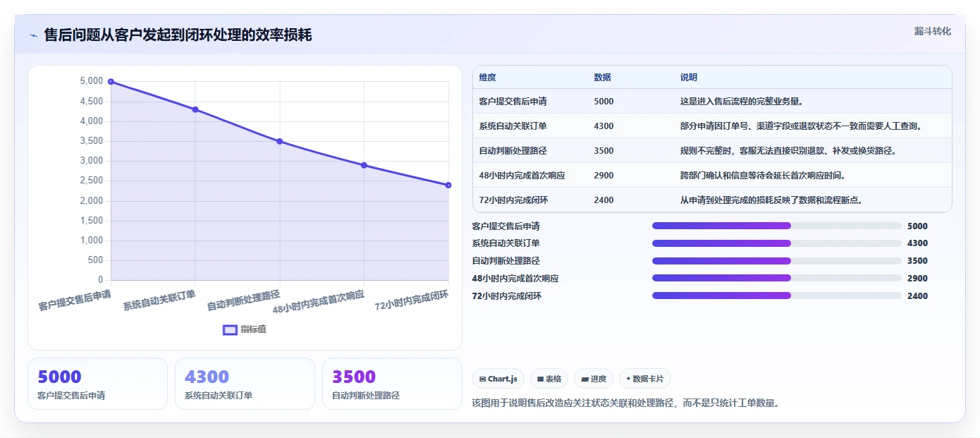
Task: Select the 进度 tag chip
Action: (594, 379)
